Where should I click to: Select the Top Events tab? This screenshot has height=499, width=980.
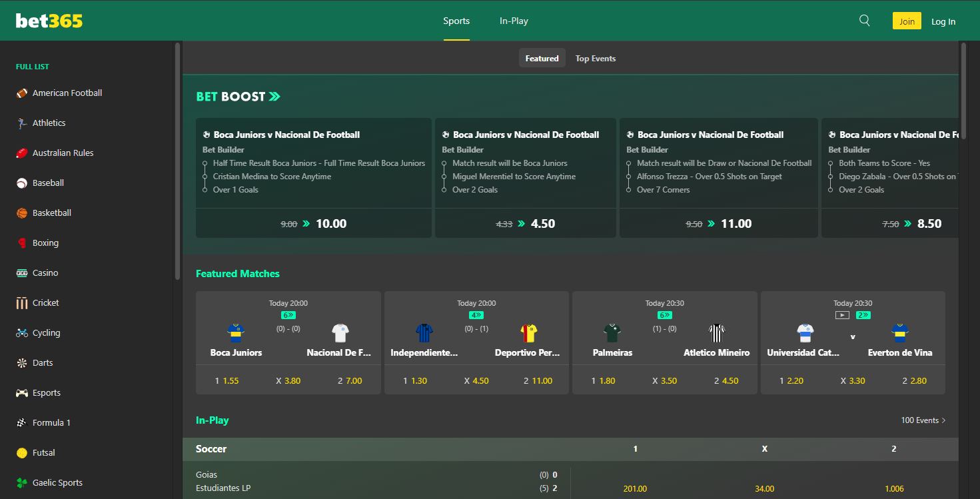click(x=596, y=58)
